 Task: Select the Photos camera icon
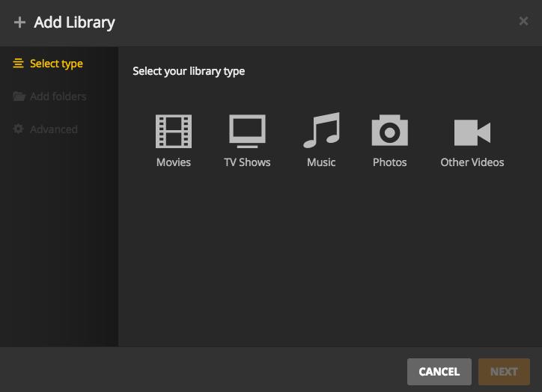pos(389,132)
